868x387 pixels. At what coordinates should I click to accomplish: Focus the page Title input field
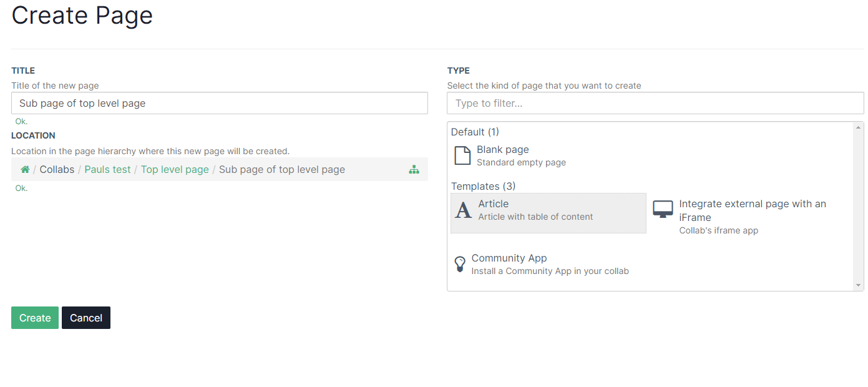click(219, 104)
